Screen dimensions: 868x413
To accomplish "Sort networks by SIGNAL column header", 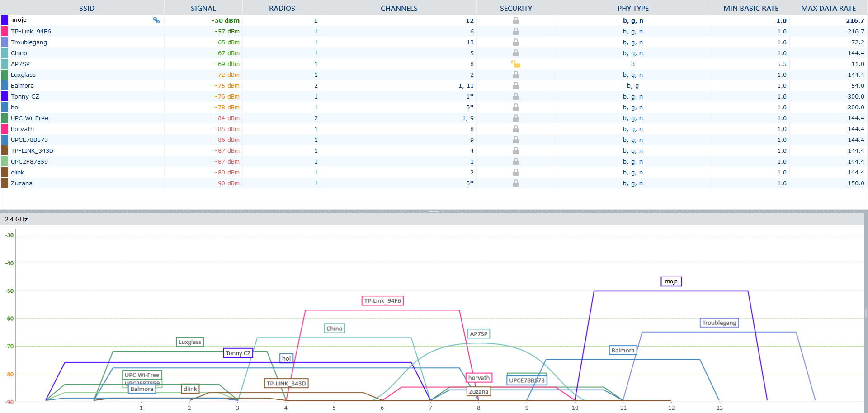I will click(x=203, y=8).
